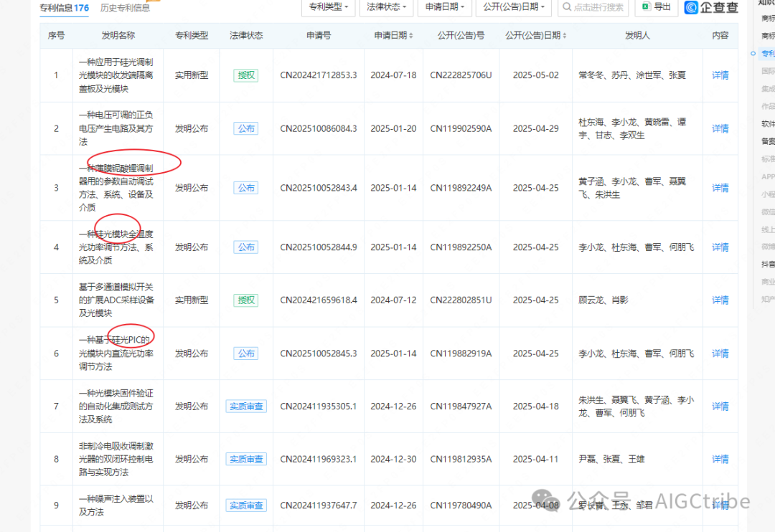Open the 申请日期 filter dropdown
Screen dimensions: 775x532
(x=445, y=7)
